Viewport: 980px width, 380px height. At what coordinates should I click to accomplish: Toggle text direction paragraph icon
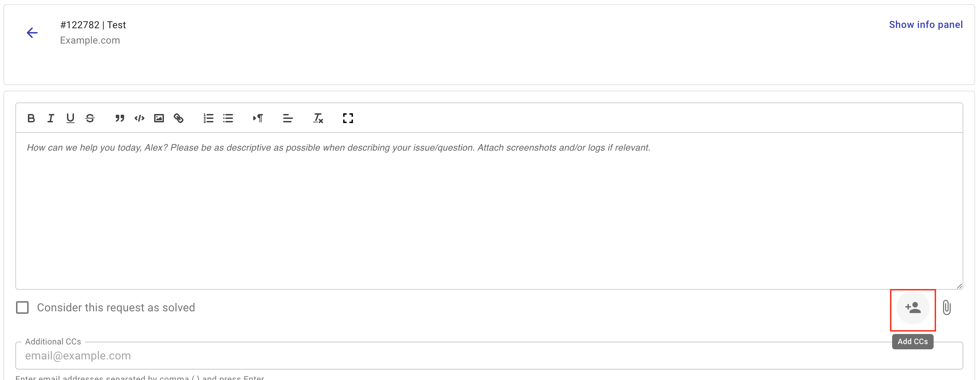coord(258,118)
